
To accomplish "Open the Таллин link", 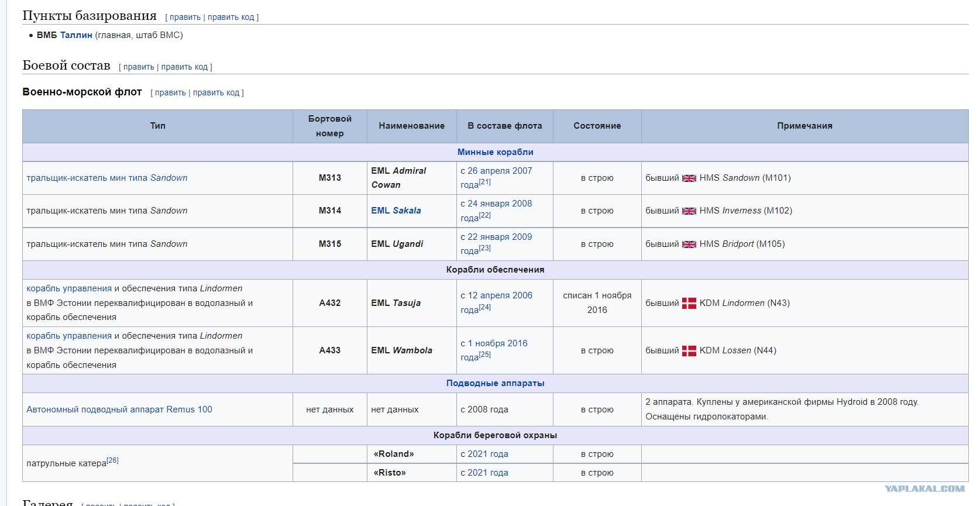I will point(76,35).
